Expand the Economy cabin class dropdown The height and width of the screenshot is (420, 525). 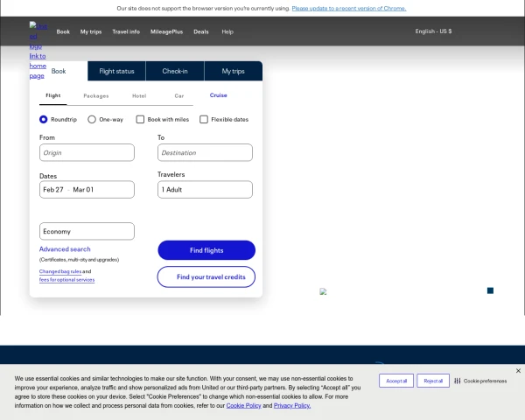point(87,232)
